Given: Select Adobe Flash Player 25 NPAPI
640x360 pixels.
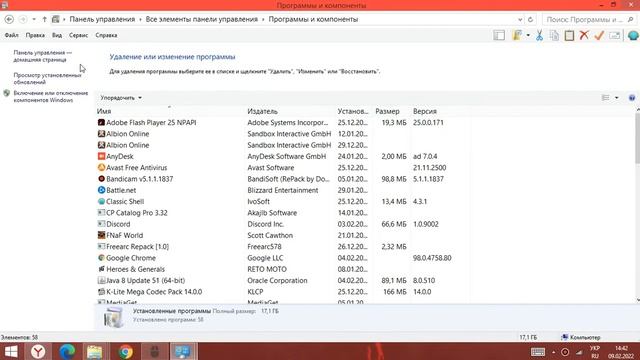Looking at the screenshot, I should tap(151, 122).
